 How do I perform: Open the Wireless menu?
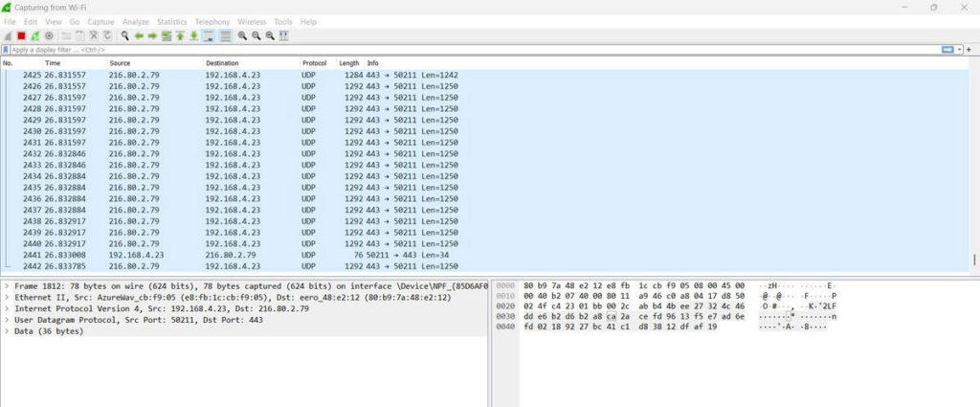pos(252,22)
